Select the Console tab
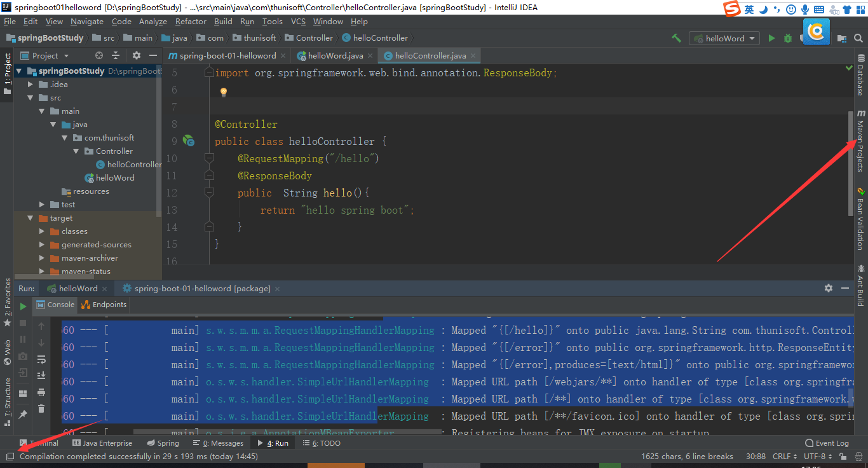This screenshot has height=468, width=868. 55,305
